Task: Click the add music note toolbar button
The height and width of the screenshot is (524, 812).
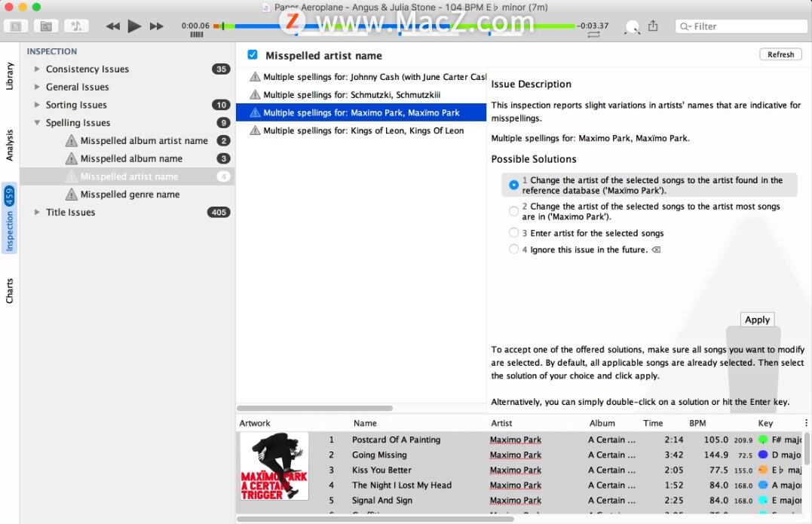Action: click(76, 26)
